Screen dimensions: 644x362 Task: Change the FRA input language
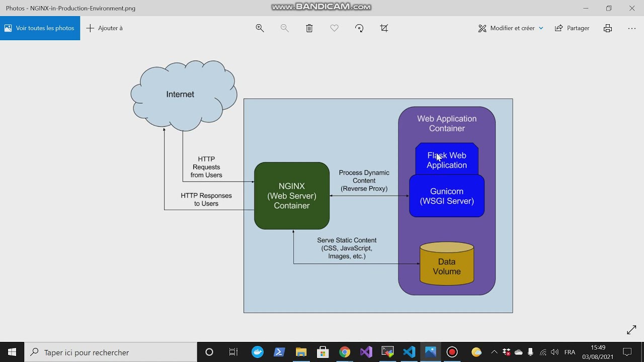point(570,352)
